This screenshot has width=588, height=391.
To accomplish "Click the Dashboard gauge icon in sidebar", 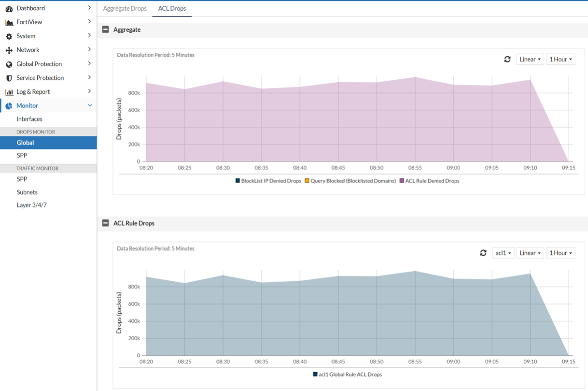I will point(8,8).
